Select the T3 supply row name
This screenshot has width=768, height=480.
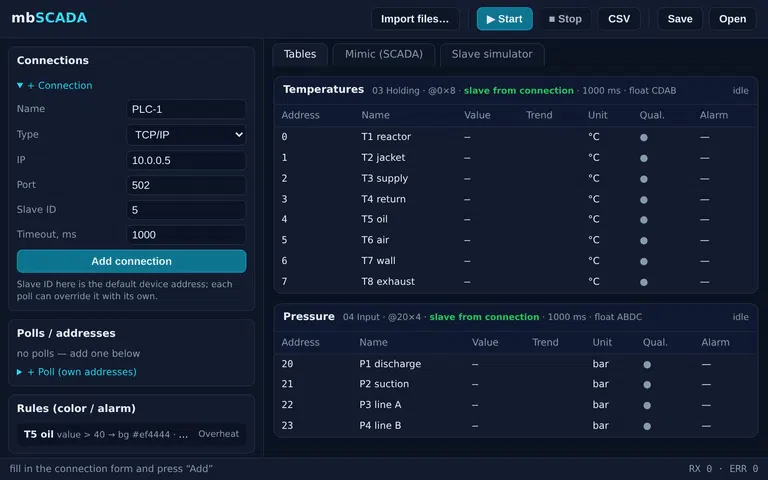pyautogui.click(x=384, y=178)
